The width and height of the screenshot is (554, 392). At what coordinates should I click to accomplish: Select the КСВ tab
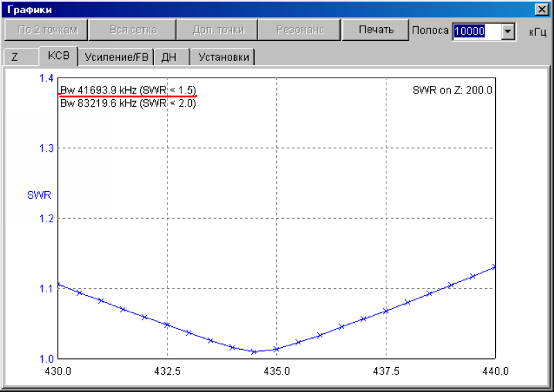coord(58,56)
